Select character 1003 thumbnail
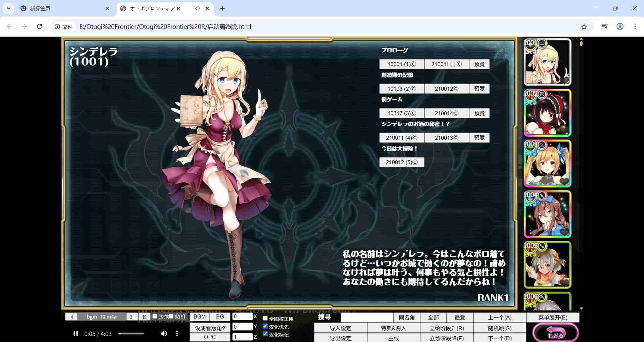Screen dimensions: 644x342 [547, 164]
